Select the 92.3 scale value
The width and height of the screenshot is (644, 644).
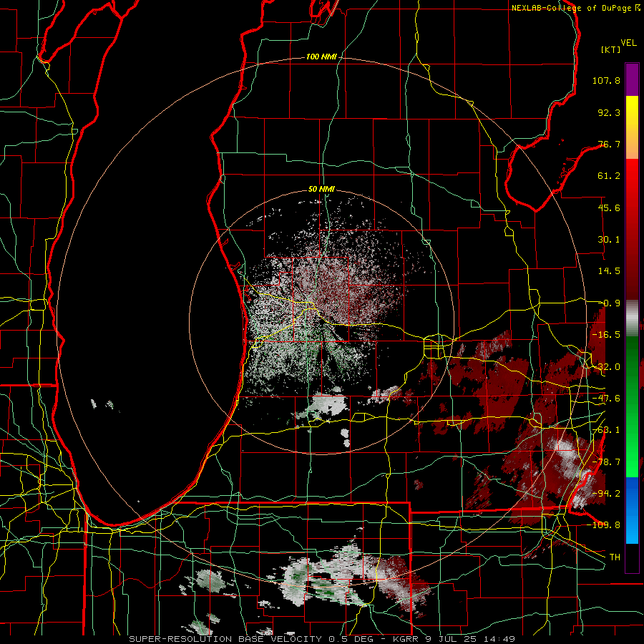tap(609, 112)
